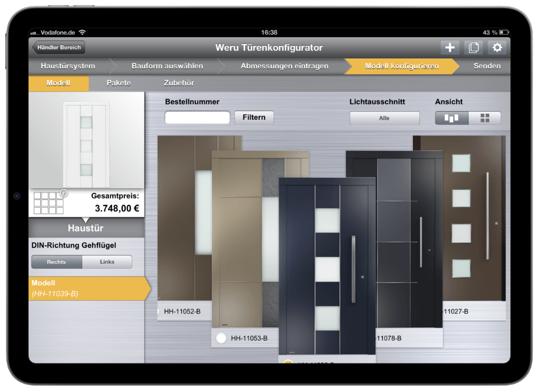
Task: Open the small grid pattern preview
Action: pos(49,203)
